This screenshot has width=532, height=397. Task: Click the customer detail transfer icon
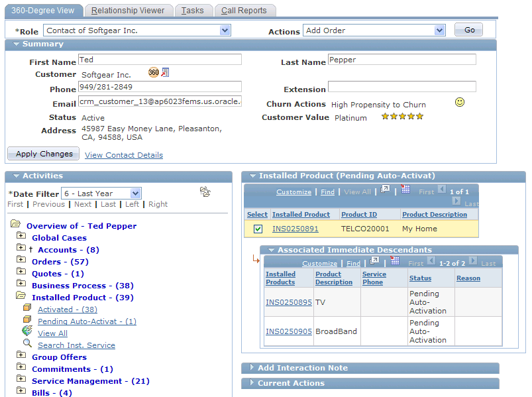[x=165, y=72]
